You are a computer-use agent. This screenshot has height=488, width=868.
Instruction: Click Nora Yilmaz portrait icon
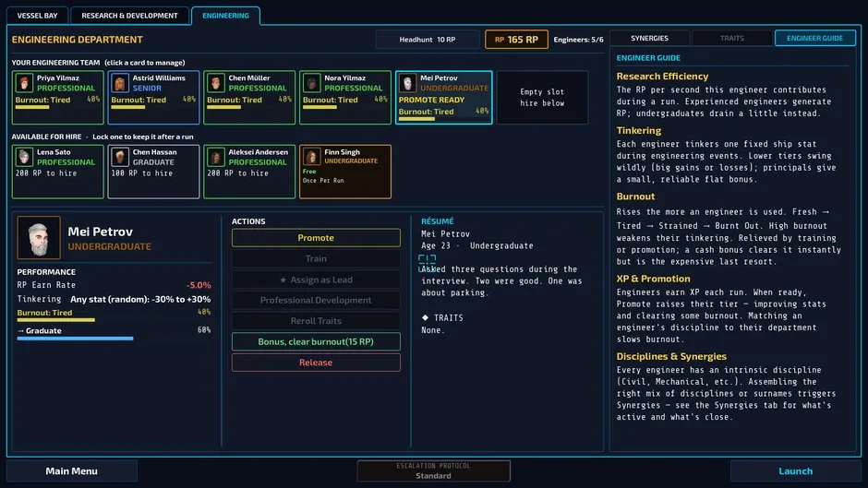(311, 83)
